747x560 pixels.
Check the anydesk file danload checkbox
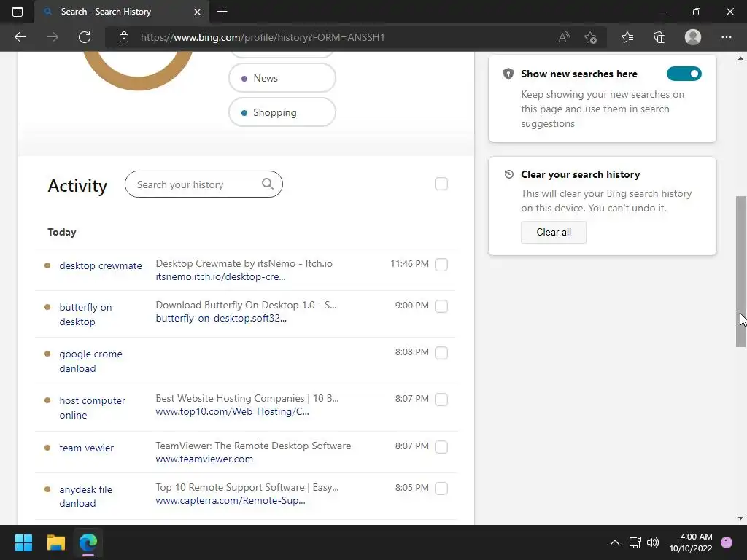tap(441, 488)
